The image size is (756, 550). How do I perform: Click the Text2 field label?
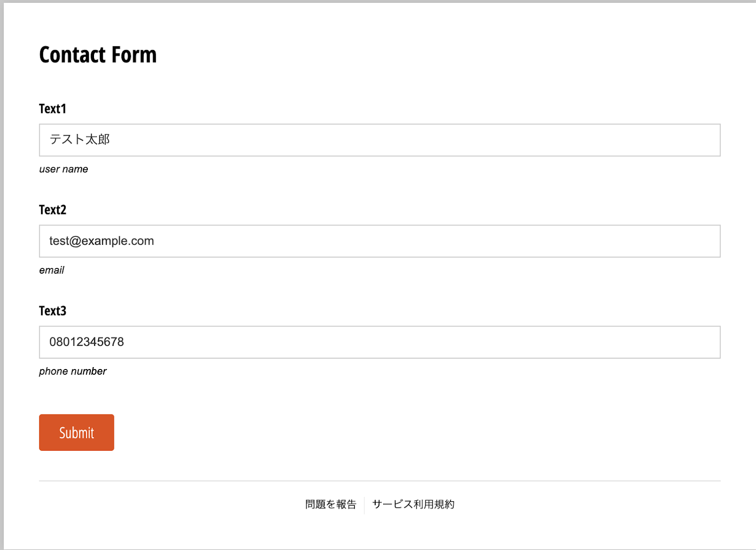pyautogui.click(x=52, y=210)
